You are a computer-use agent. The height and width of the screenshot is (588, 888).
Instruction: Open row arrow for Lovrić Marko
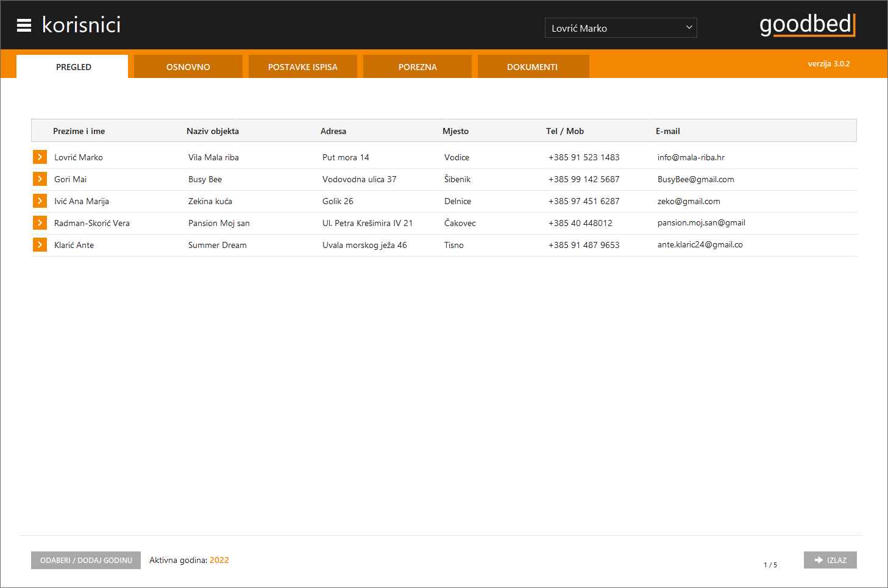click(40, 157)
